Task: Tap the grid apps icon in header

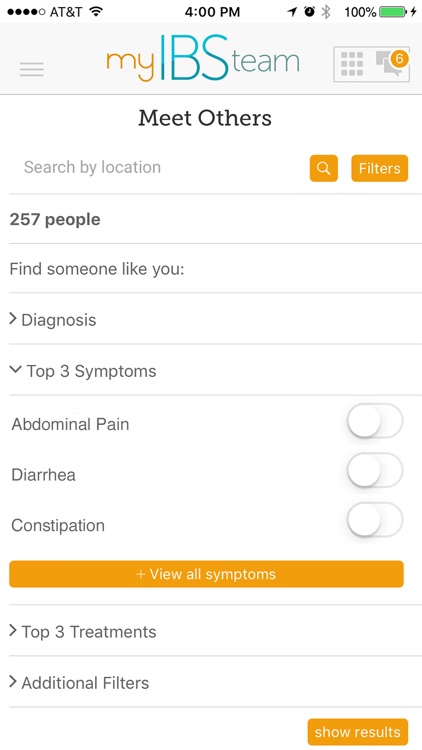Action: (x=352, y=64)
